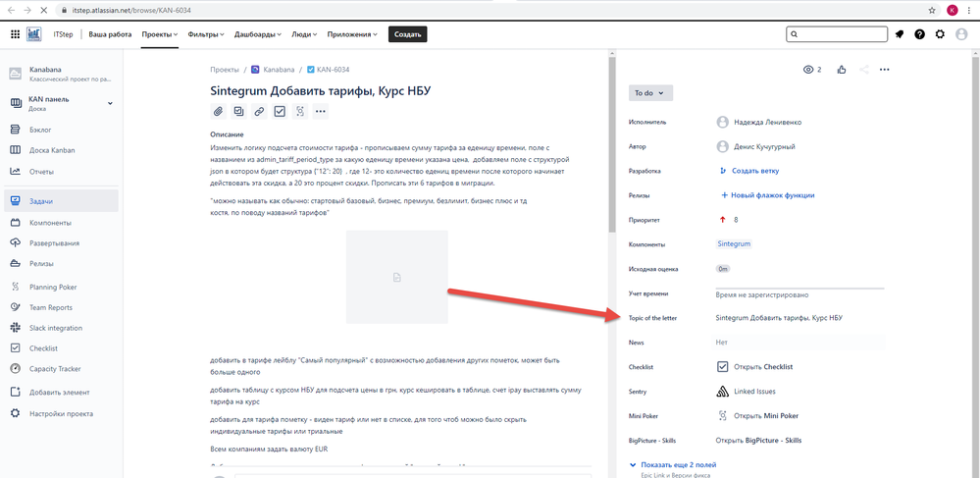Click the thumbs-up vote icon
The width and height of the screenshot is (980, 478).
(842, 70)
